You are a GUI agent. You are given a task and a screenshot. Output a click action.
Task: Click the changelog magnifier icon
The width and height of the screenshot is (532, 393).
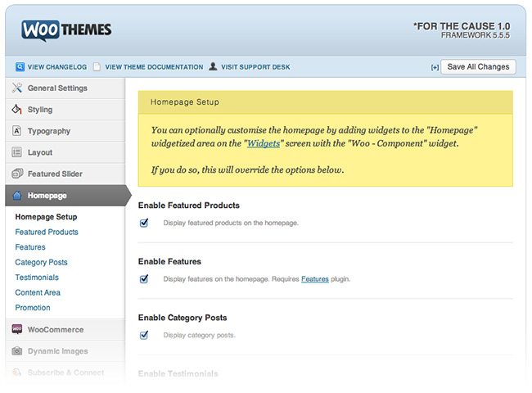click(x=20, y=67)
